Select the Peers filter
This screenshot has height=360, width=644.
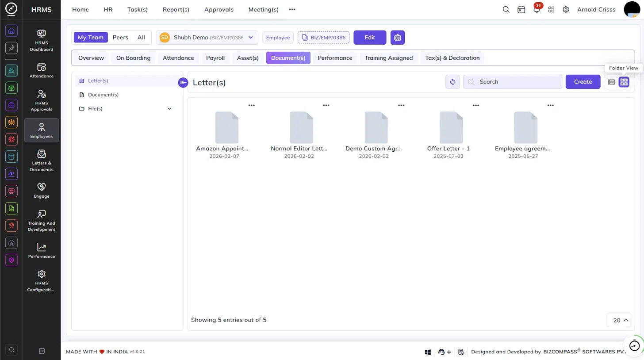(120, 38)
